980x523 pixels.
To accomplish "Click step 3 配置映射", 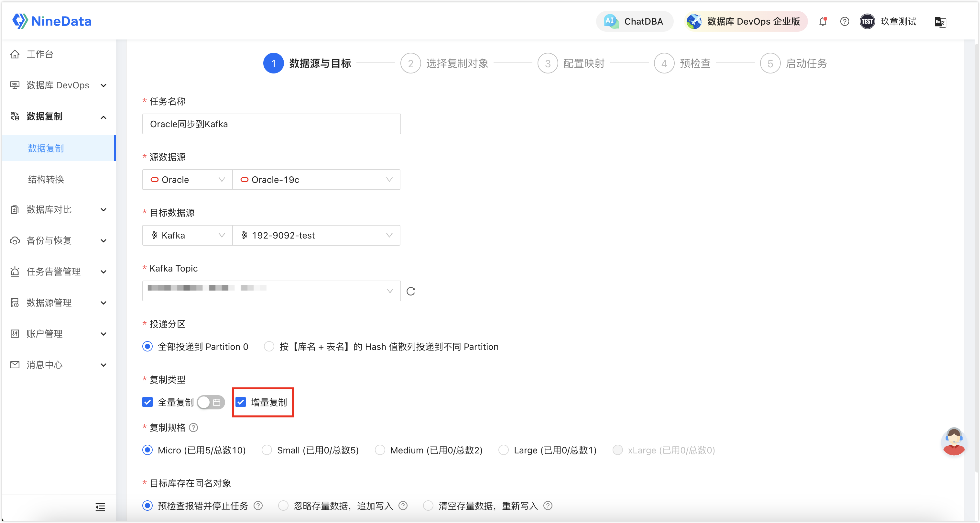I will tap(571, 63).
